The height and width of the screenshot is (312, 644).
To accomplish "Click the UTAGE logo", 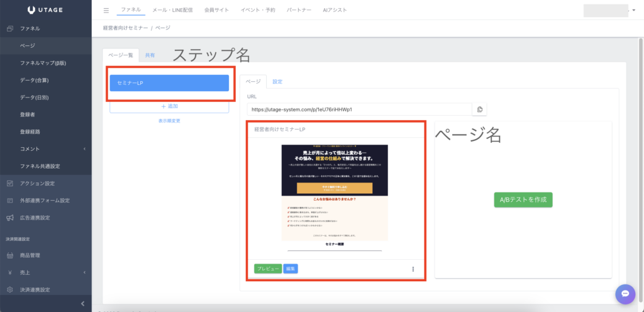I will click(x=45, y=9).
